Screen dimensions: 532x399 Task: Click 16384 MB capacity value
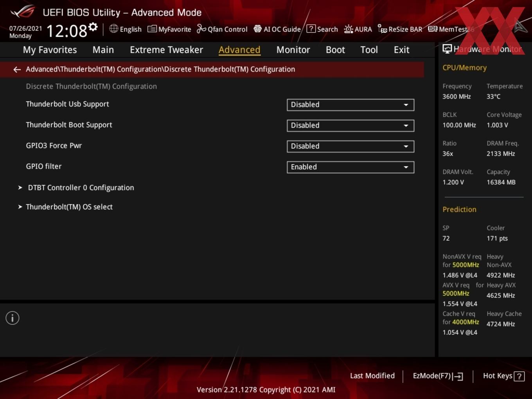501,182
